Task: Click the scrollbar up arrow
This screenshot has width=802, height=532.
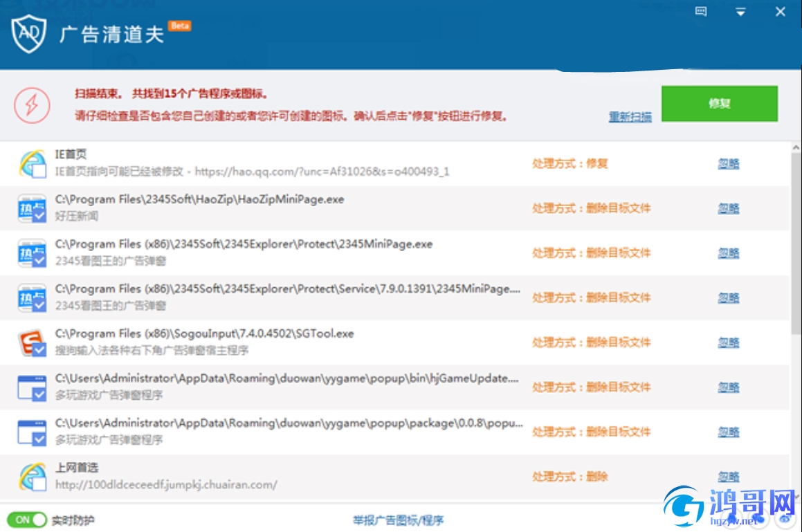Action: point(796,147)
